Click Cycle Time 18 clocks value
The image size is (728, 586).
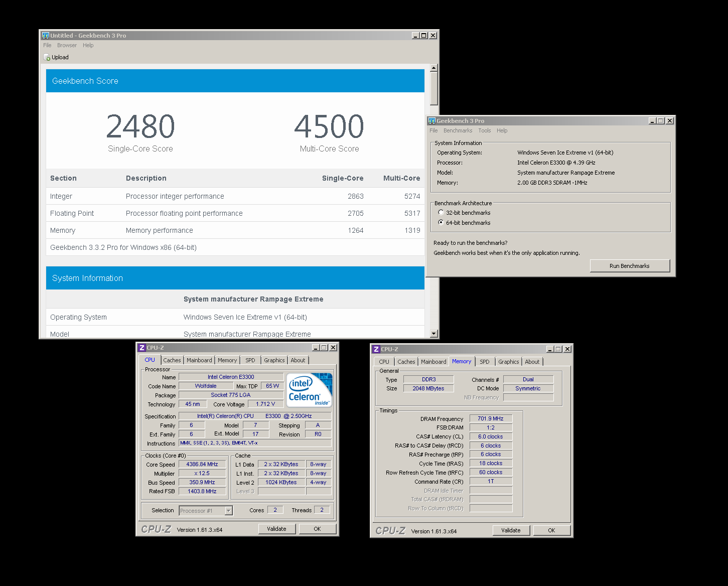click(491, 463)
